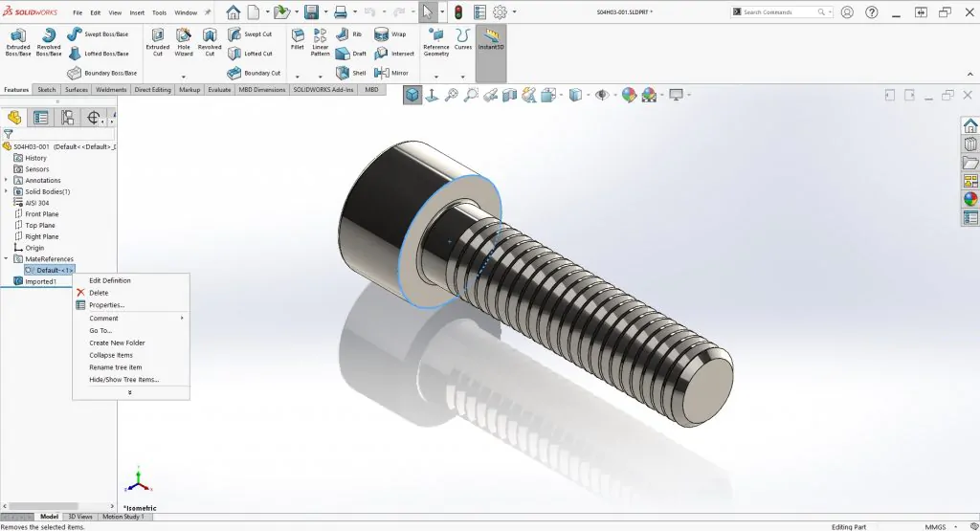Select the Shell tool

[351, 73]
